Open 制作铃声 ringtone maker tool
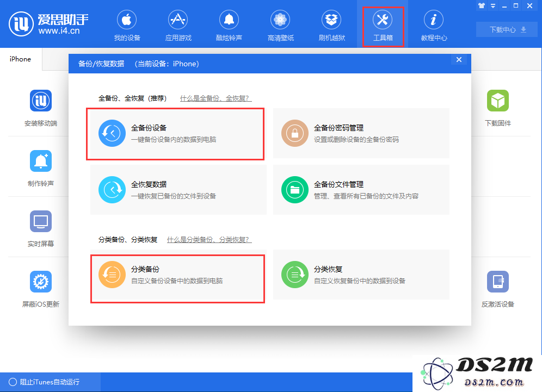Viewport: 542px width, 392px height. (41, 169)
